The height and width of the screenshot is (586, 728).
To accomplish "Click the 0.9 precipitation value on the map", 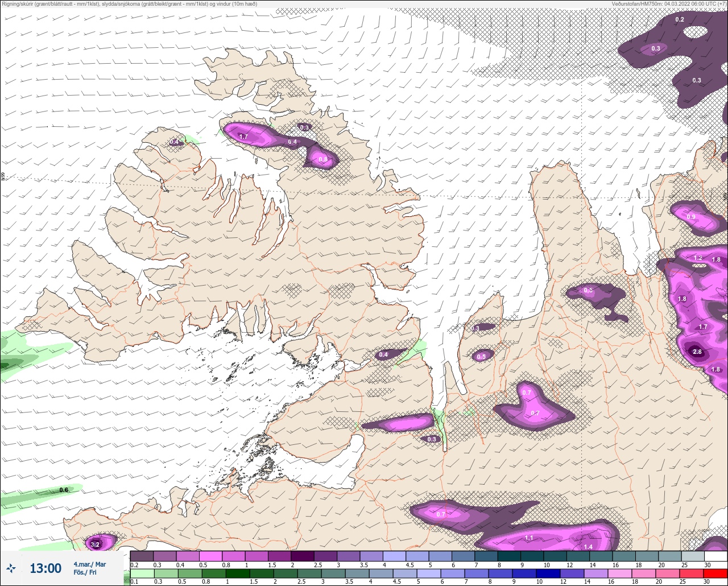I will [x=691, y=217].
